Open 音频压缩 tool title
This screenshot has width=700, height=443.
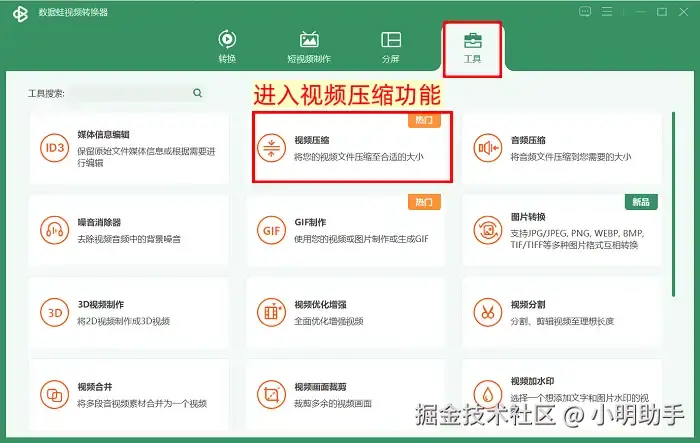coord(528,140)
